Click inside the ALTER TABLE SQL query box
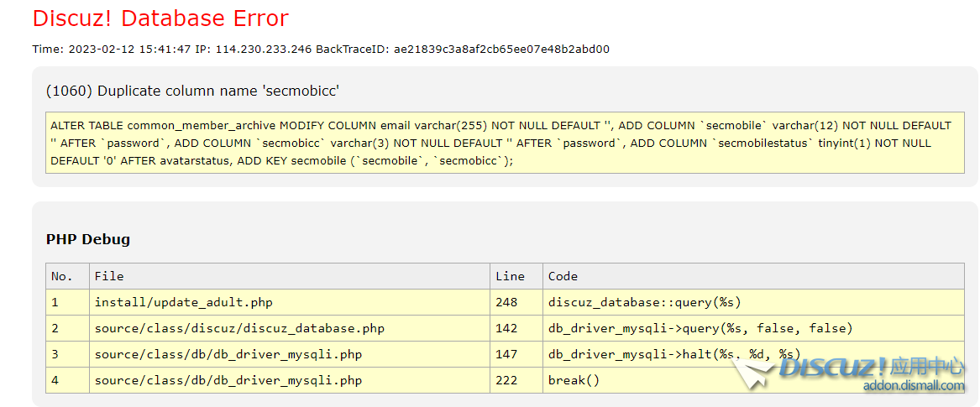980x407 pixels. click(x=504, y=143)
